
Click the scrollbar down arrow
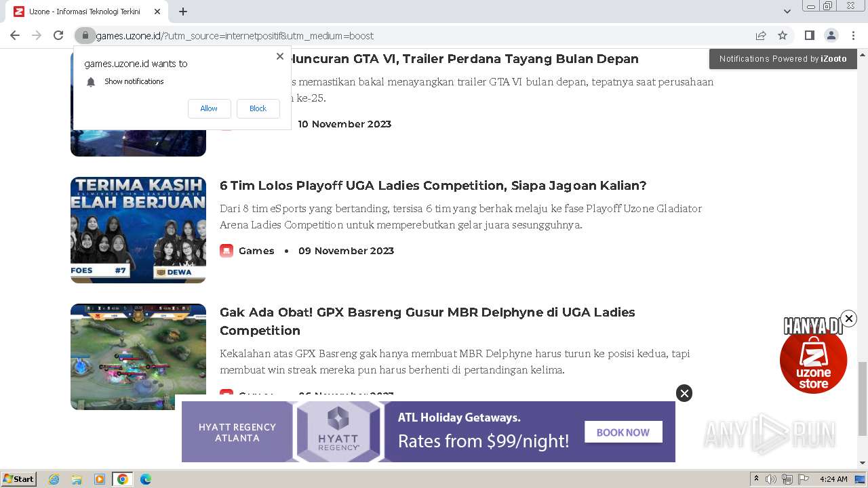click(x=863, y=463)
